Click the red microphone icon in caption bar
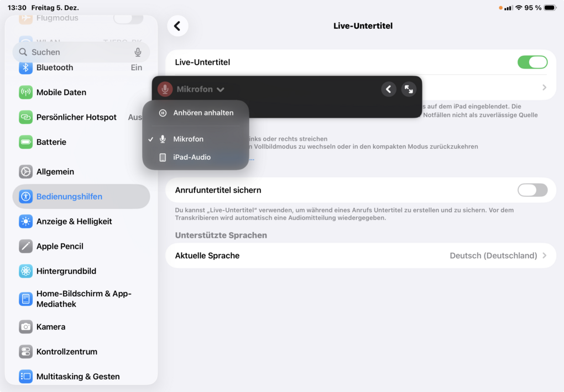 point(165,89)
